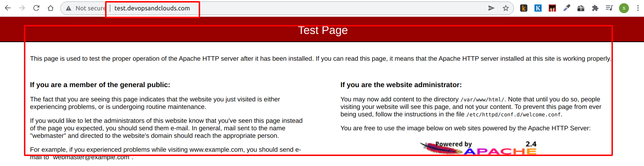This screenshot has height=166, width=644.
Task: Bookmark this page with the star
Action: click(x=506, y=8)
